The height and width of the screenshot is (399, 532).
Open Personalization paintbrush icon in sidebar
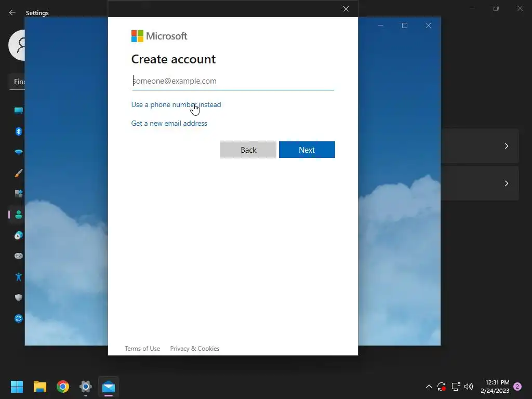(19, 173)
